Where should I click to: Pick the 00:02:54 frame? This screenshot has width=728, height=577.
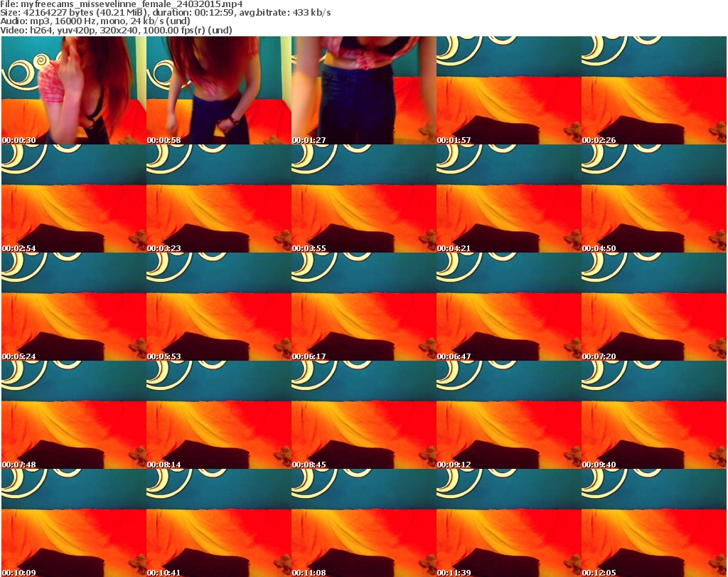tap(74, 198)
